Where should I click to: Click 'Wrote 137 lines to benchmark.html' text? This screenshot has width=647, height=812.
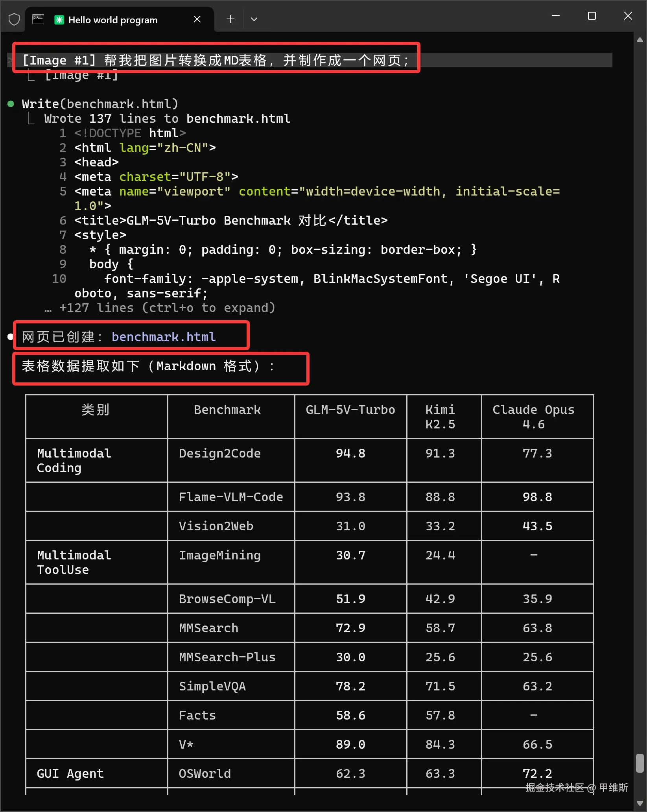[167, 118]
